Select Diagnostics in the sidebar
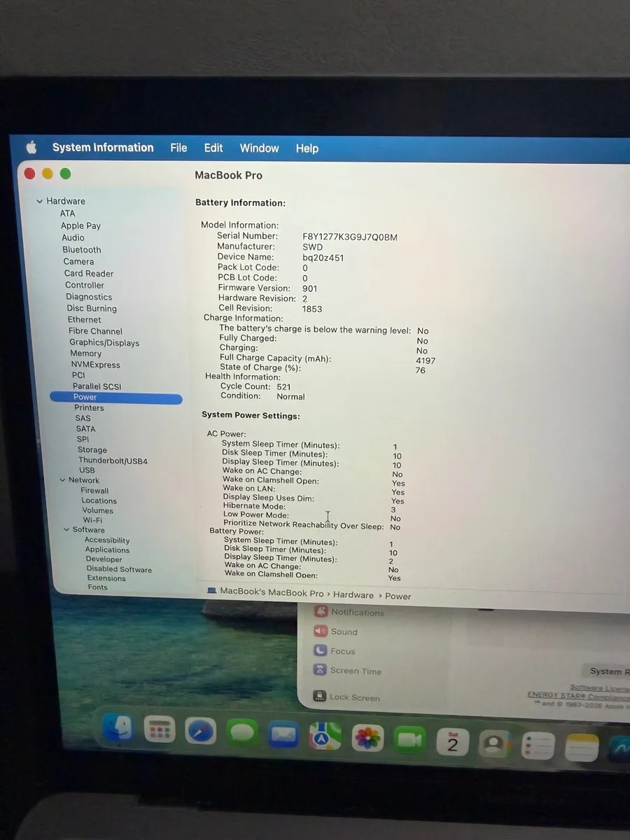This screenshot has width=630, height=840. pyautogui.click(x=89, y=297)
